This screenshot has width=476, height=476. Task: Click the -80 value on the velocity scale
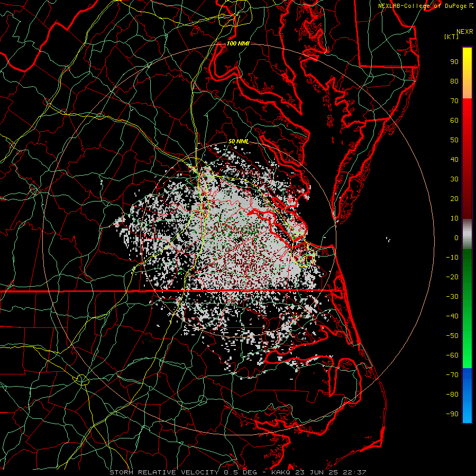(x=452, y=395)
